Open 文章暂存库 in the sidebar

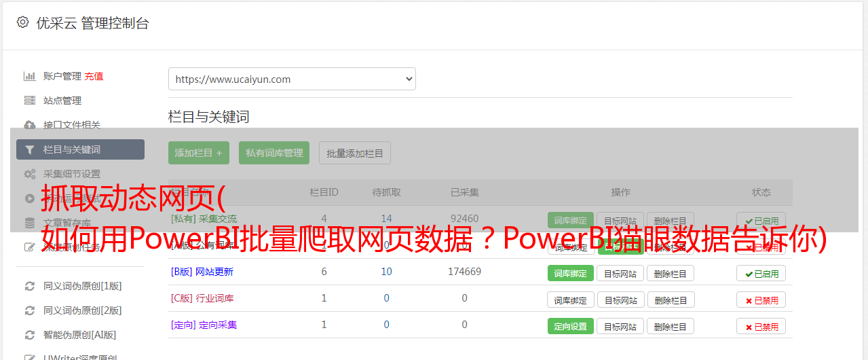[67, 223]
